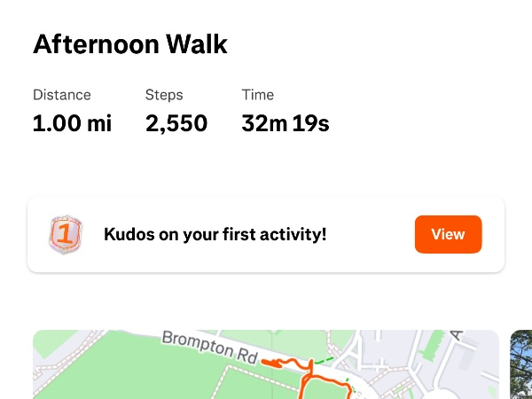This screenshot has height=399, width=532.
Task: Click the 2,550 steps value
Action: (x=176, y=123)
